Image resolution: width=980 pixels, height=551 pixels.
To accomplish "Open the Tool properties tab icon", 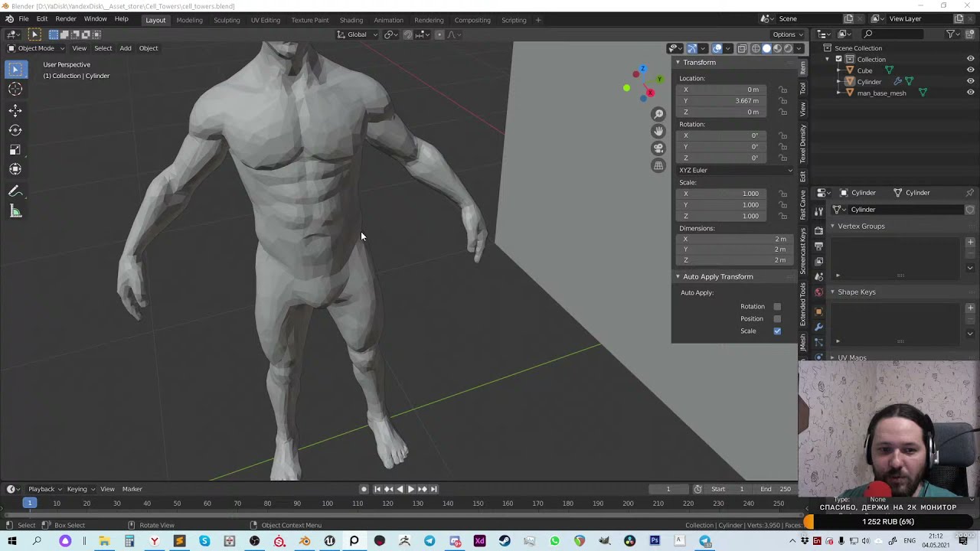I will (x=819, y=210).
